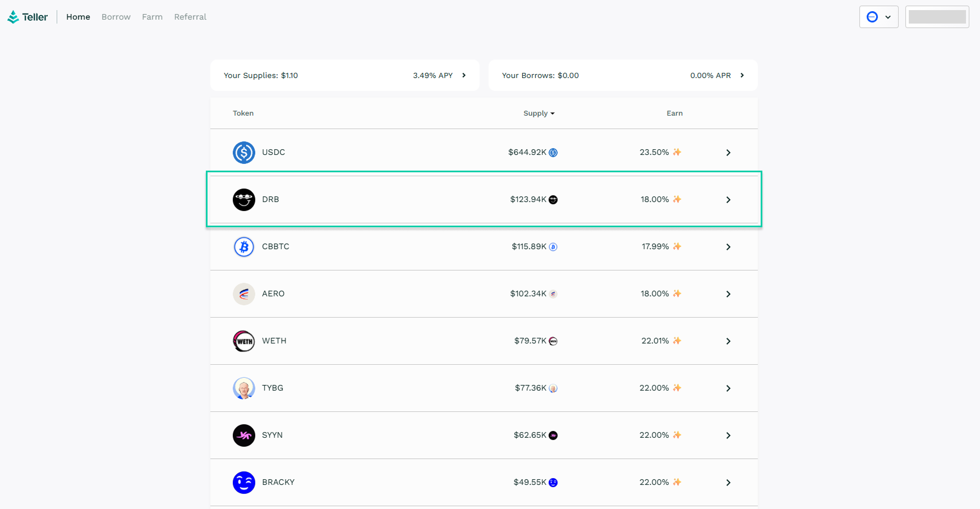Open USDC row chevron arrow
Viewport: 980px width, 509px height.
click(728, 153)
